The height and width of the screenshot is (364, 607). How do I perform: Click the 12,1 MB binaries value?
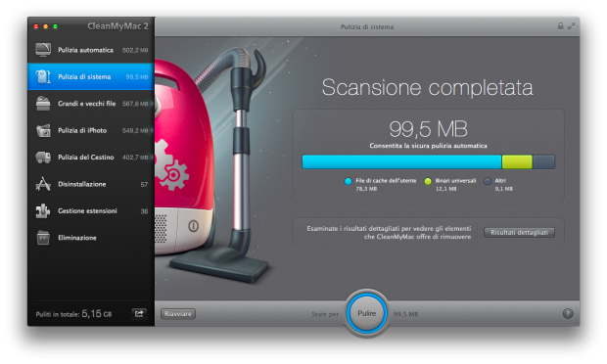446,189
